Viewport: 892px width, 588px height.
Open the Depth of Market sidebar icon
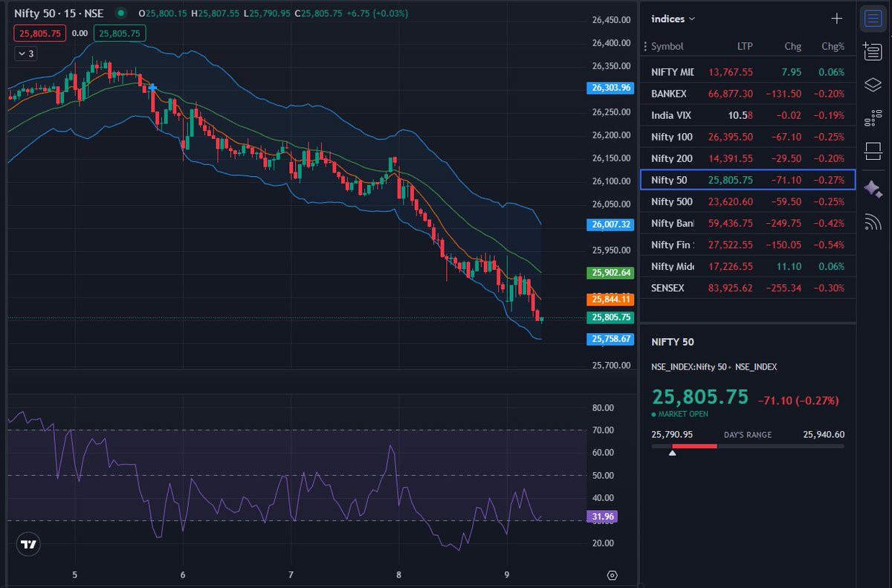[x=873, y=117]
